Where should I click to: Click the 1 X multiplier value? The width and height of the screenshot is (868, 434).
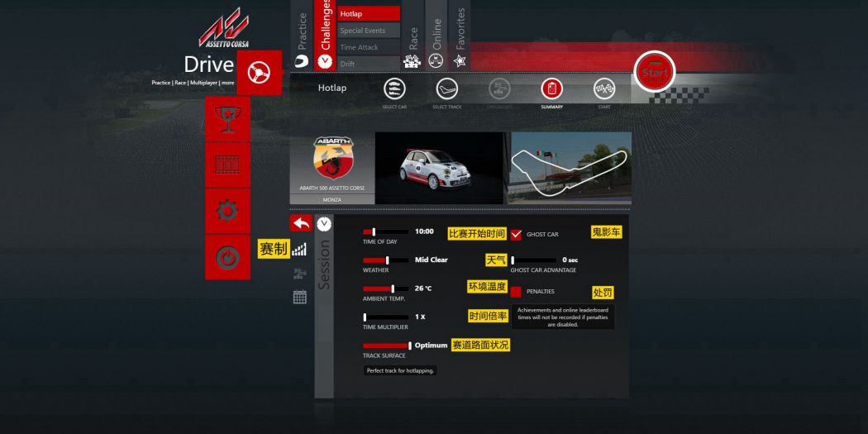pos(420,317)
